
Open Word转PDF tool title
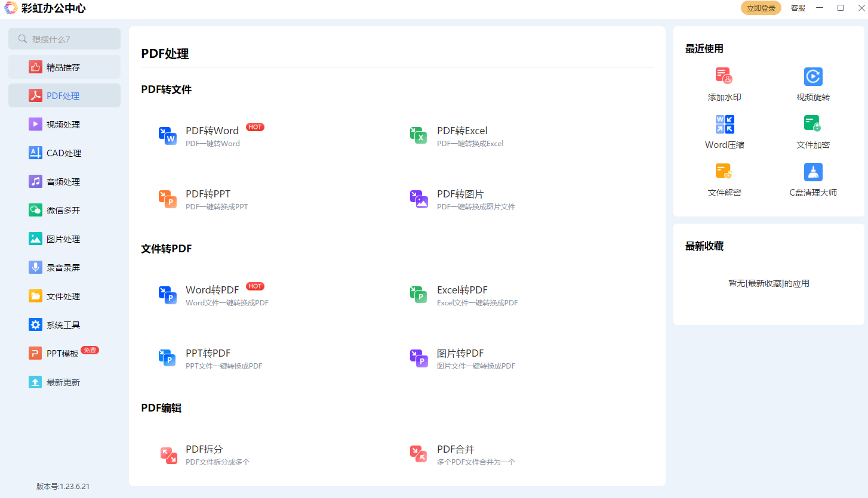point(212,290)
